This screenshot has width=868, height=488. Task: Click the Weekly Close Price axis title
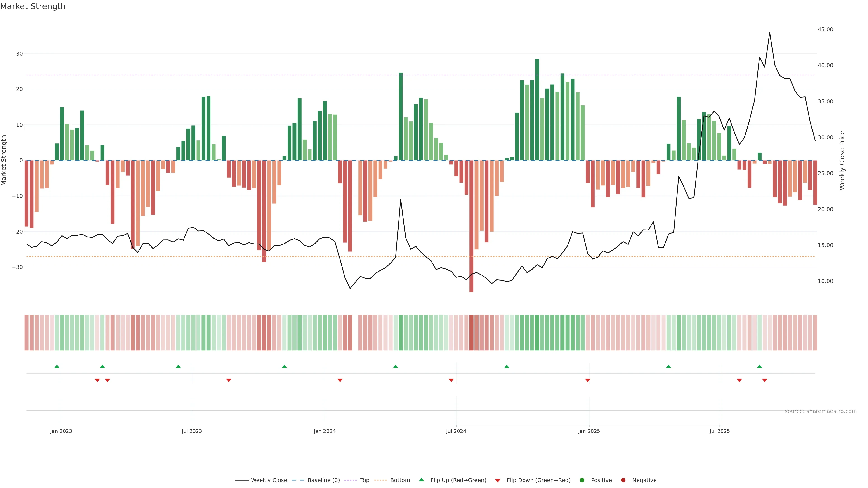842,160
